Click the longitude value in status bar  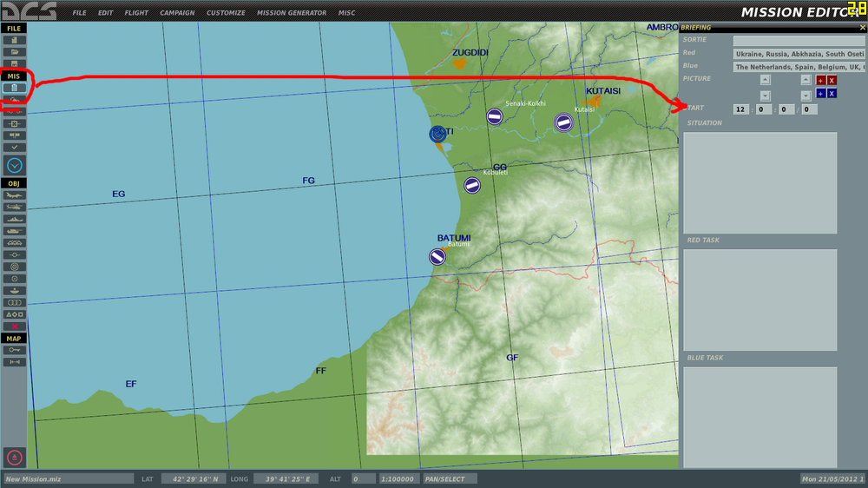click(x=286, y=478)
